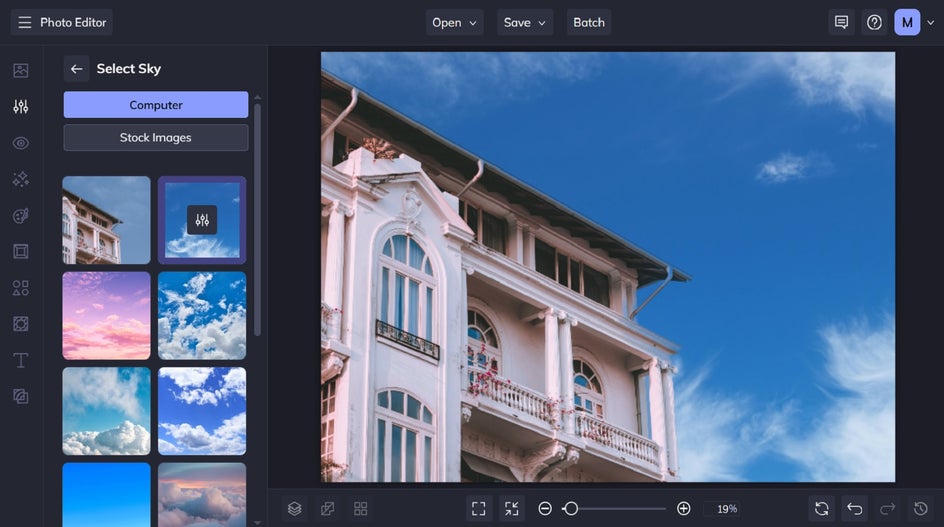Open the Frames tool in sidebar
The width and height of the screenshot is (944, 527).
pyautogui.click(x=20, y=252)
